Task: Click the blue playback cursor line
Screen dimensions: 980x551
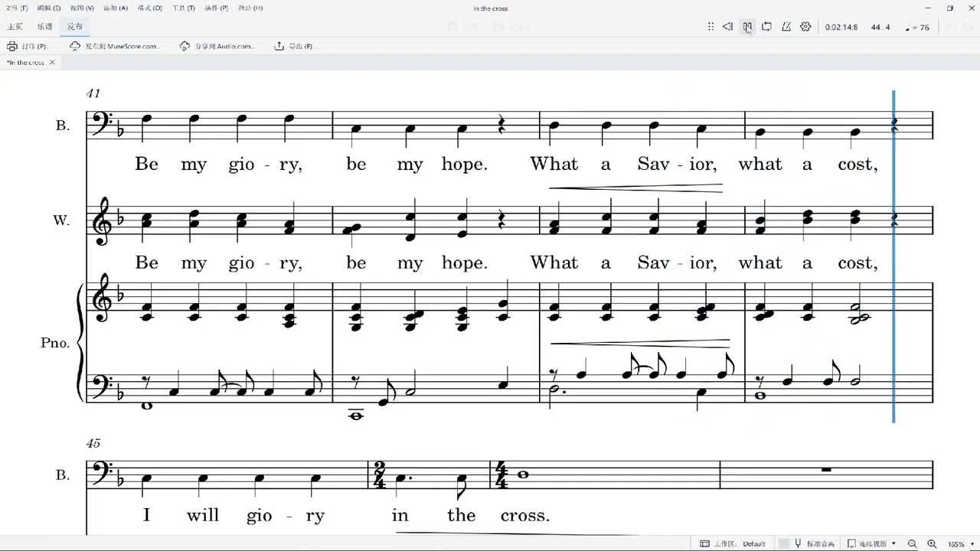Action: (x=893, y=256)
